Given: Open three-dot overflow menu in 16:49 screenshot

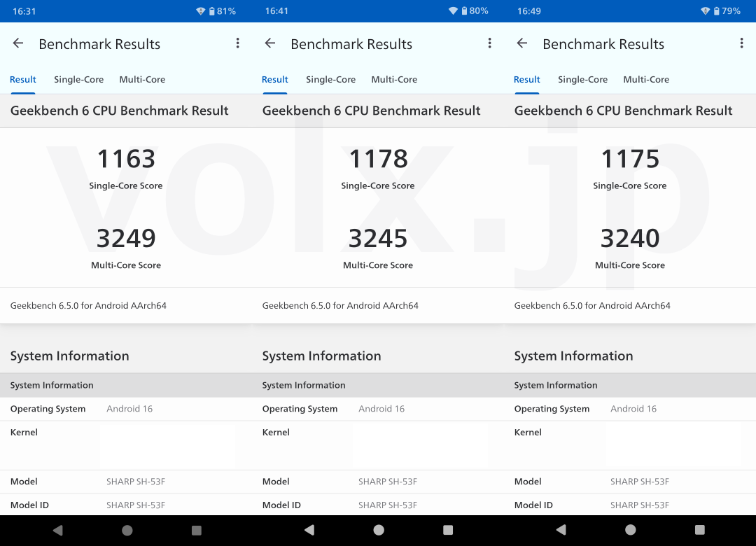Looking at the screenshot, I should (x=741, y=43).
